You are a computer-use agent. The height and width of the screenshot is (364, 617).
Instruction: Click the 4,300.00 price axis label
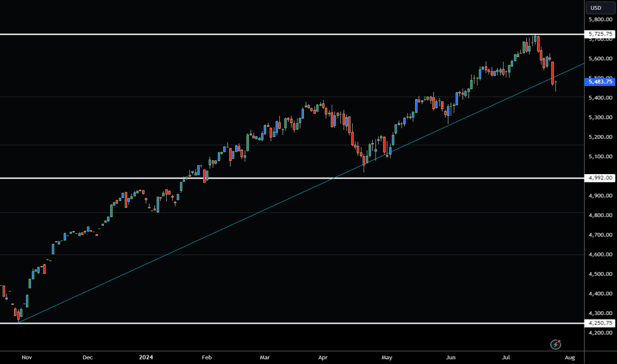[600, 313]
